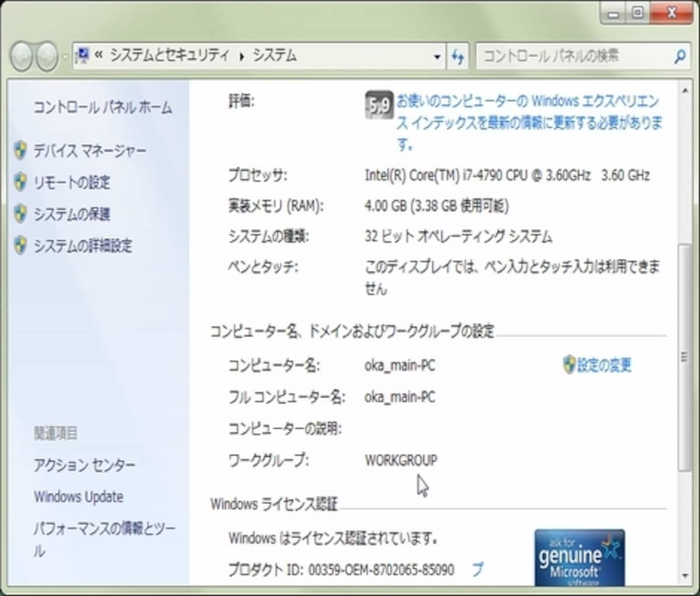Click the processor value Intel Core i7-4790 text
The height and width of the screenshot is (596, 700).
tap(507, 175)
